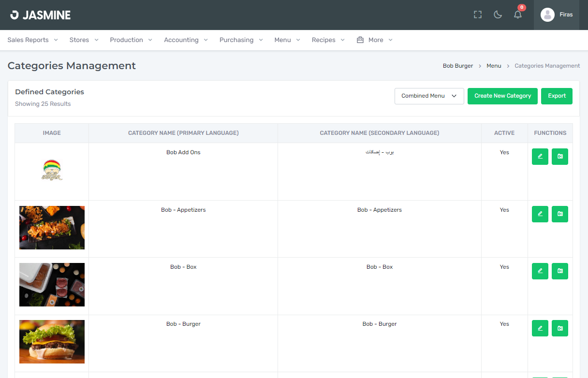Click the camera icon on Bob - Burger row
The height and width of the screenshot is (378, 588).
(x=559, y=328)
